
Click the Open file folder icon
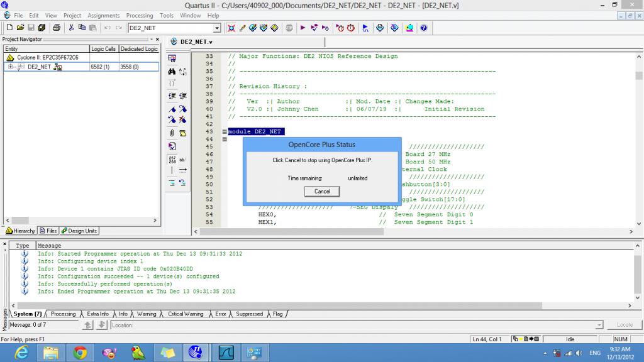pyautogui.click(x=20, y=28)
